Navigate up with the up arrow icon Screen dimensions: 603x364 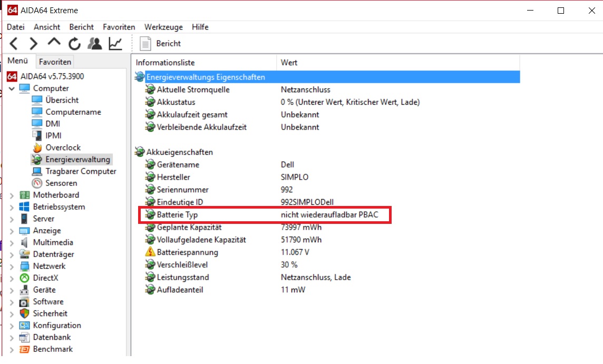[54, 42]
